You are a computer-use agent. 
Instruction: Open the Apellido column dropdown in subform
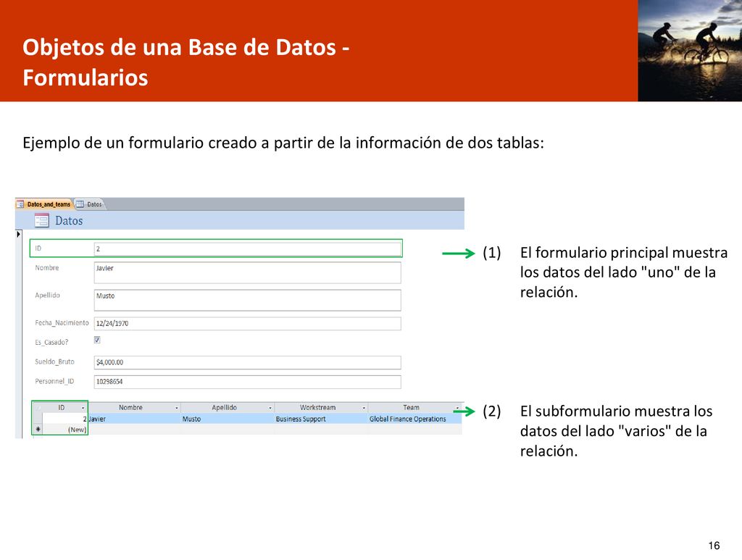click(270, 408)
